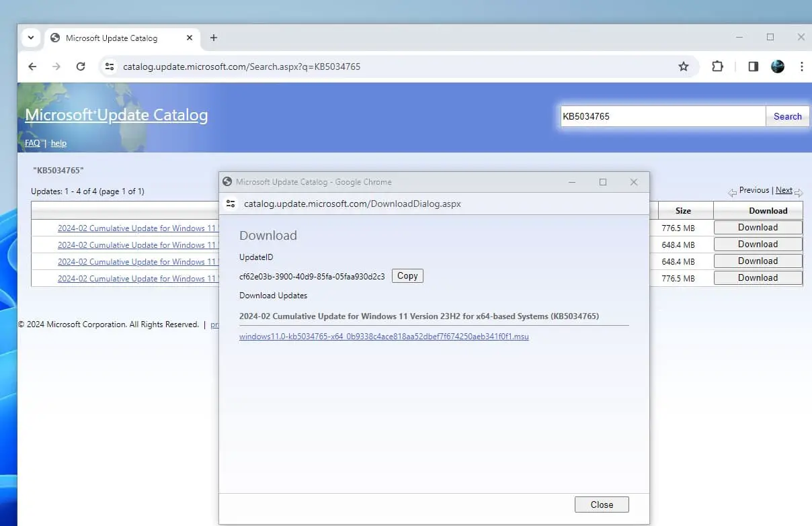Open the Chrome profile avatar
Viewport: 812px width, 526px height.
tap(778, 67)
